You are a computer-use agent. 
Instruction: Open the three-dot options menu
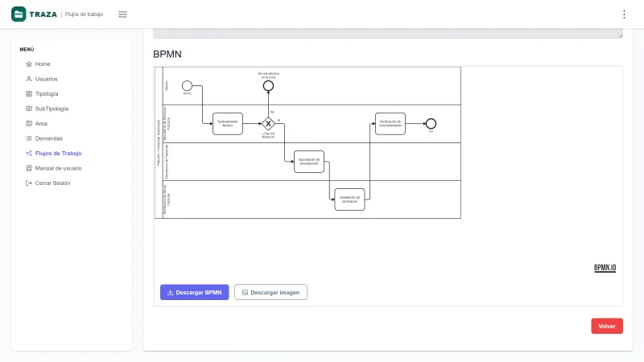click(x=624, y=14)
